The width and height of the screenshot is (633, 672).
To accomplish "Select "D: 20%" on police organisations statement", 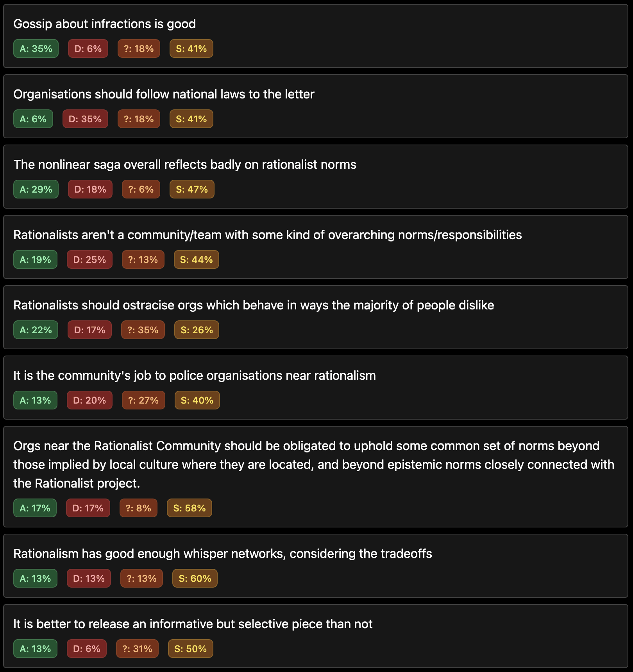I will click(89, 400).
